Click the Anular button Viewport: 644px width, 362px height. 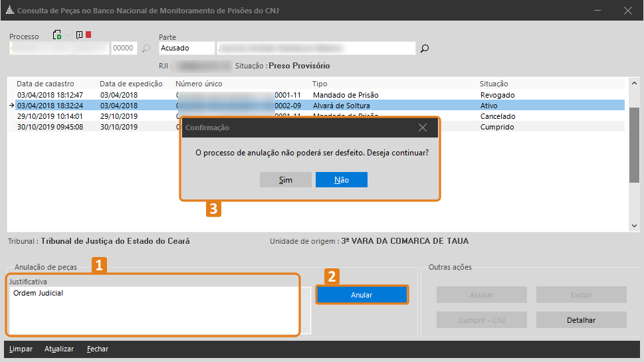pos(362,295)
